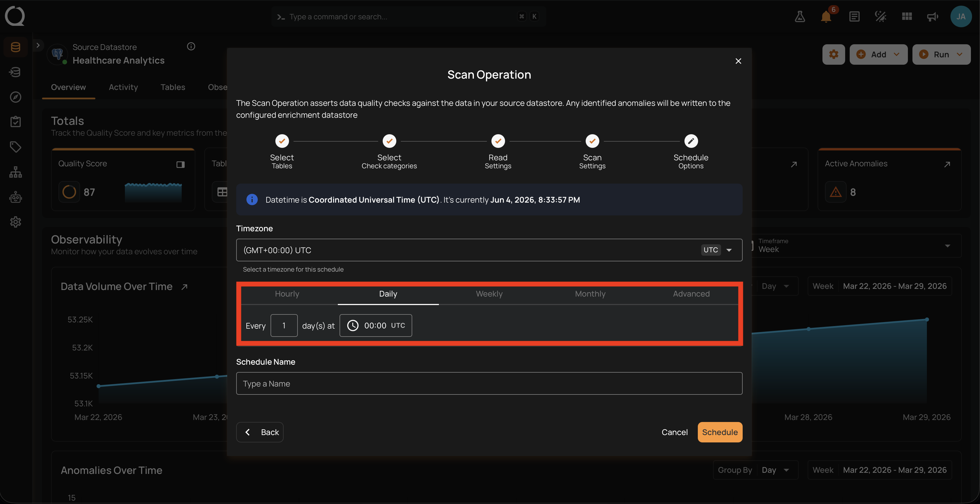Open the notifications bell icon
The width and height of the screenshot is (980, 504).
[826, 16]
